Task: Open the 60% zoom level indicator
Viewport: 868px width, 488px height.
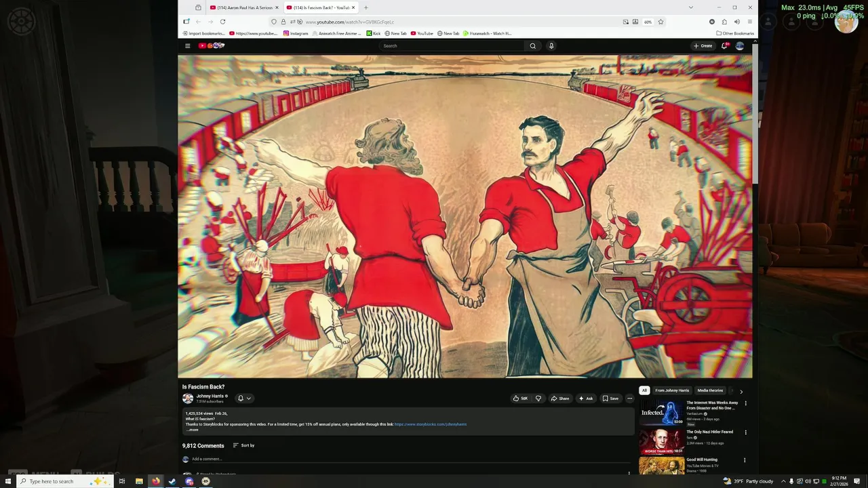Action: tap(648, 22)
